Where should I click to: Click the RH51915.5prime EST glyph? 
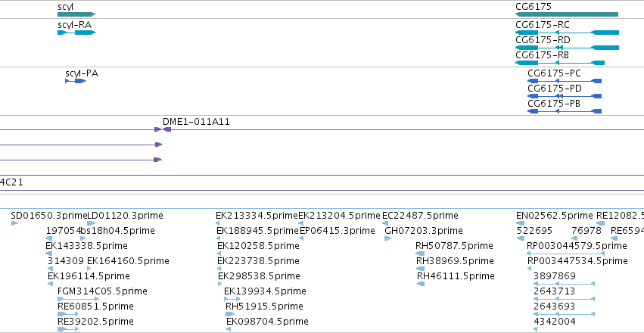click(229, 314)
